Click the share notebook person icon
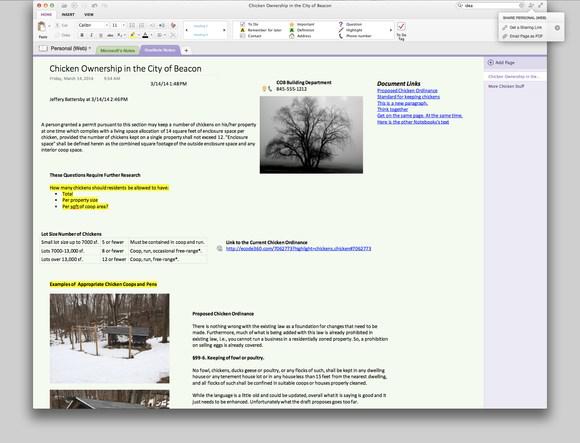 point(531,5)
